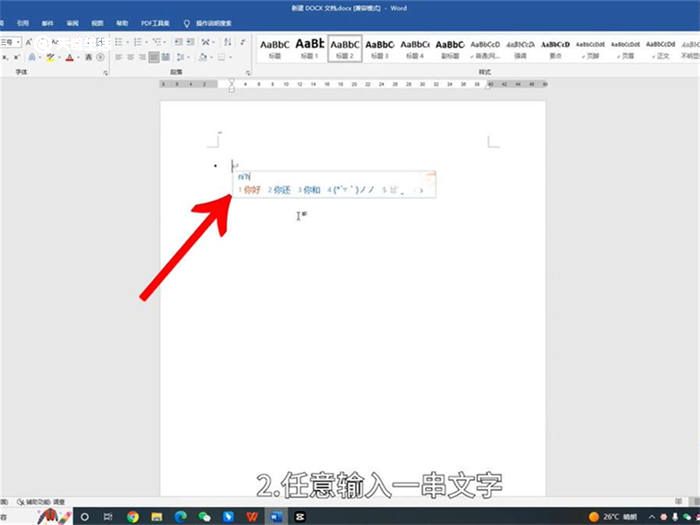
Task: Open Google Chrome from taskbar
Action: [x=133, y=517]
